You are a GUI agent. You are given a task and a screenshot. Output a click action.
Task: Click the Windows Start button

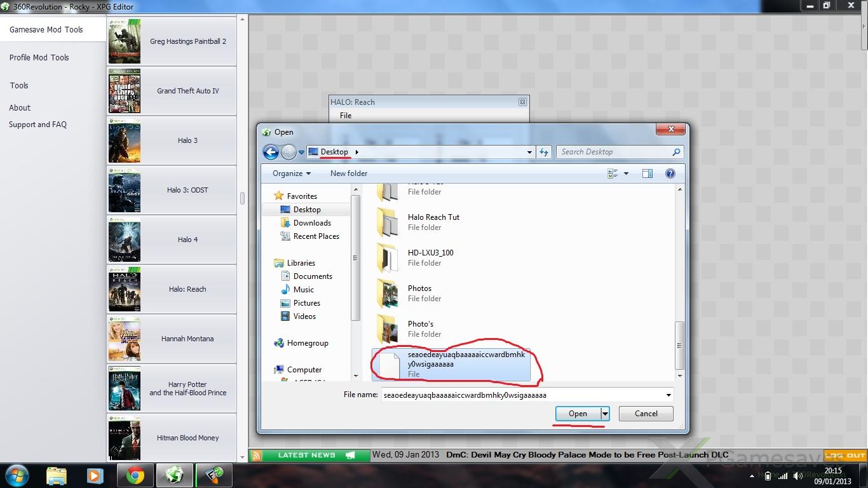pyautogui.click(x=17, y=475)
